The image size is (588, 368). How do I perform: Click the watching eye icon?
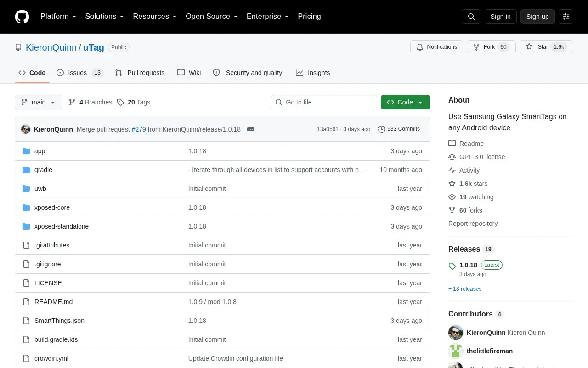pos(452,197)
